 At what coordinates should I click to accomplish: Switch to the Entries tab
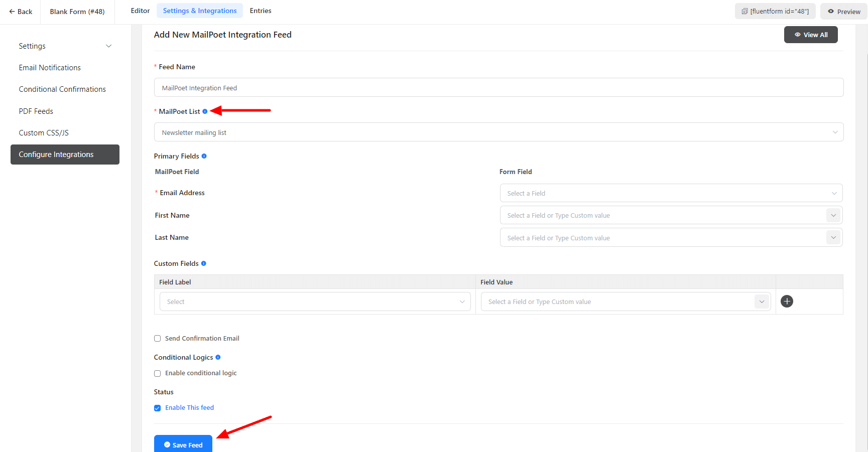coord(261,11)
